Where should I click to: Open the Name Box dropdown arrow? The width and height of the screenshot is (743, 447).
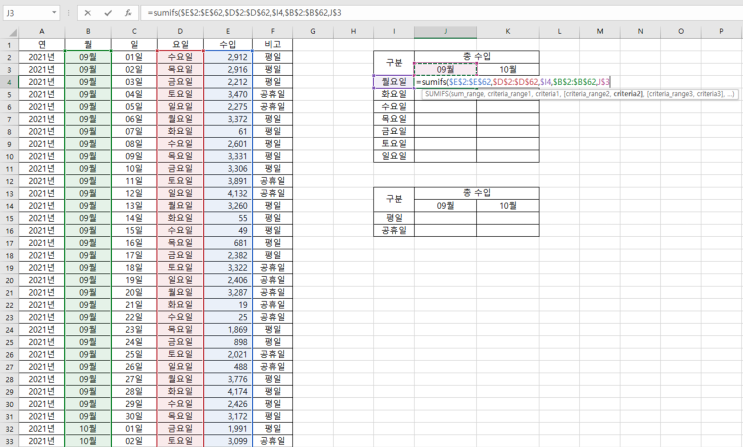click(x=54, y=12)
